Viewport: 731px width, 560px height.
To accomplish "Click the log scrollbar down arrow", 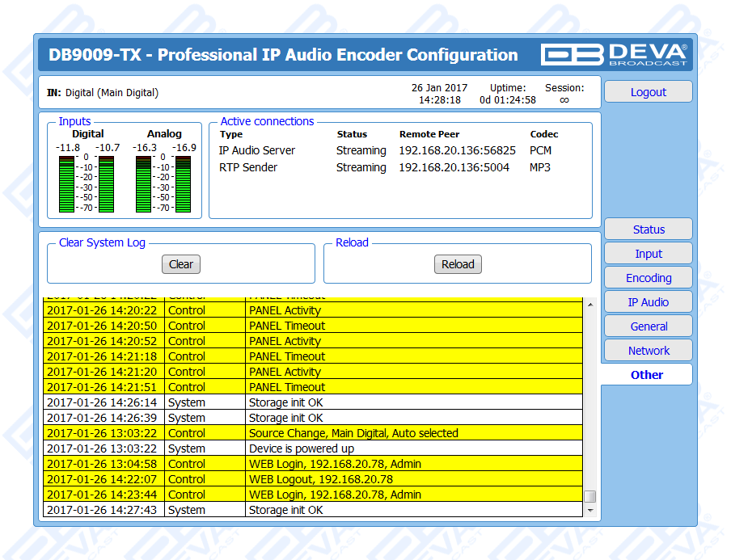I will click(590, 510).
